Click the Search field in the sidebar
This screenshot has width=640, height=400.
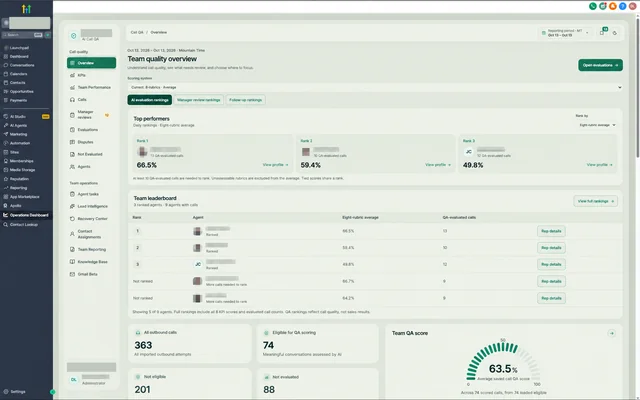[23, 35]
